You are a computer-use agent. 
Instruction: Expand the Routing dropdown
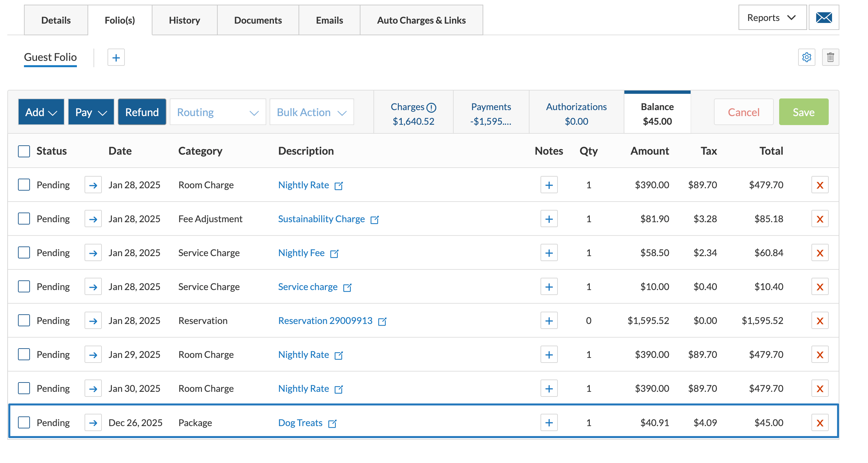pos(218,112)
